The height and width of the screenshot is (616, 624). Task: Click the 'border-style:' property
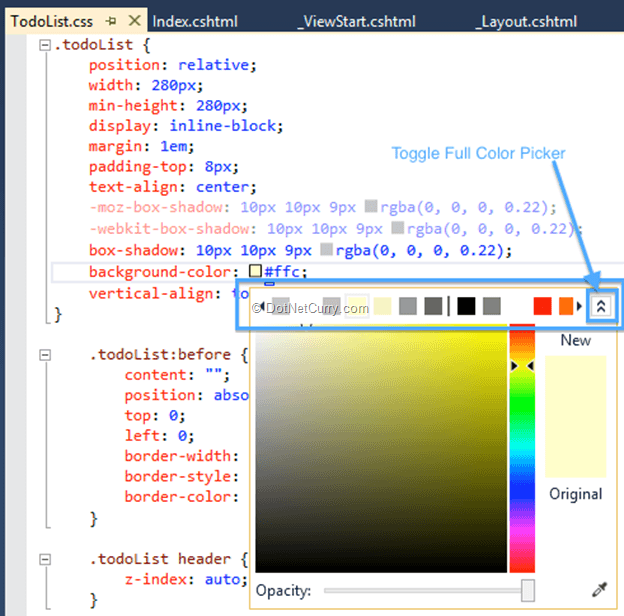click(x=182, y=476)
